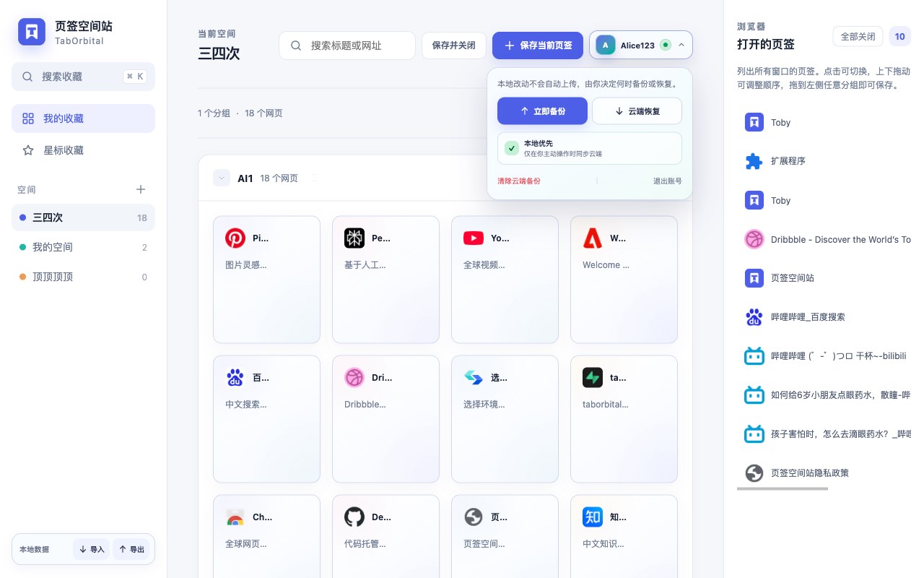
Task: Click the add space plus icon
Action: click(141, 189)
